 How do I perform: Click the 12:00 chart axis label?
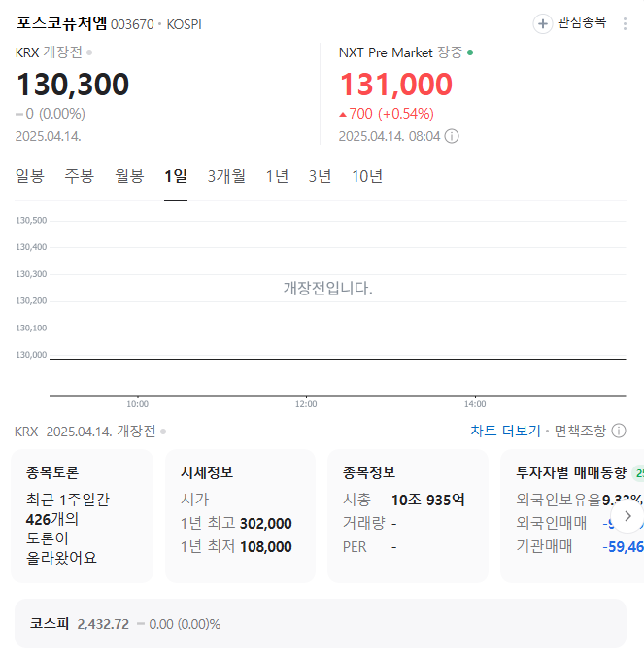(x=306, y=404)
